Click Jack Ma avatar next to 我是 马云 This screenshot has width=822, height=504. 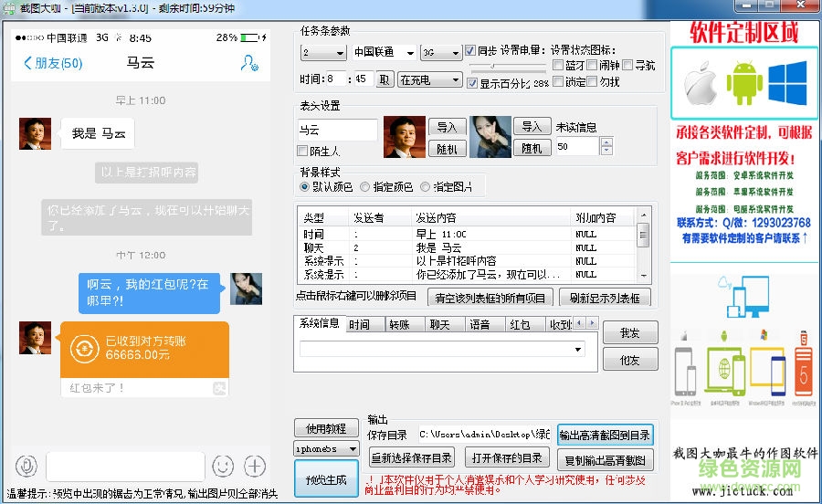click(35, 133)
